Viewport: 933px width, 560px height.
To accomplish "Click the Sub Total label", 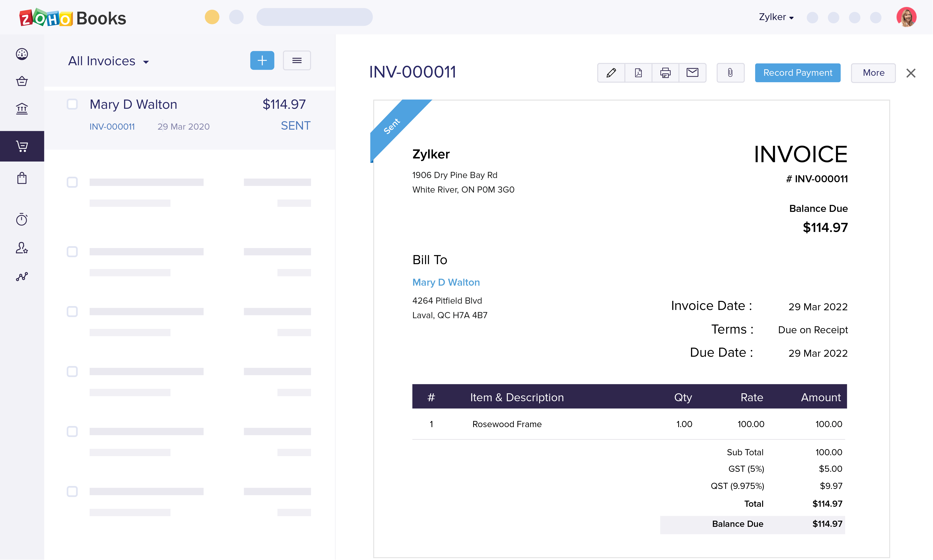I will click(x=745, y=453).
